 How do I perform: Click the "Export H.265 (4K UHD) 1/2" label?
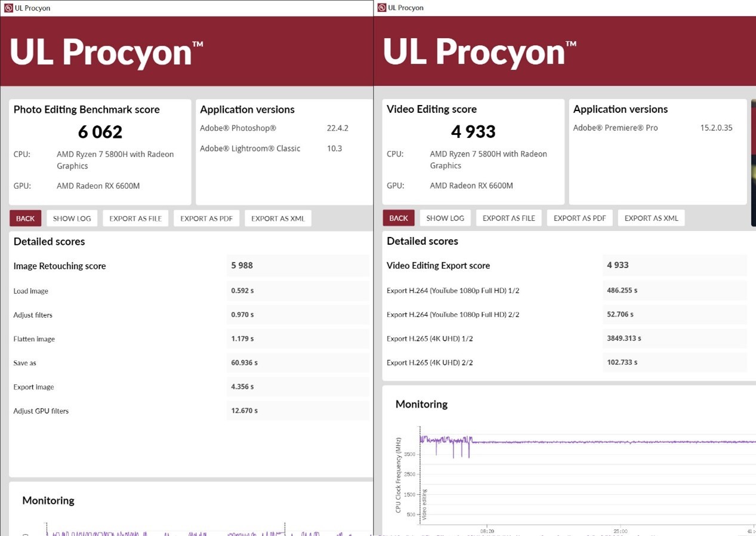430,338
